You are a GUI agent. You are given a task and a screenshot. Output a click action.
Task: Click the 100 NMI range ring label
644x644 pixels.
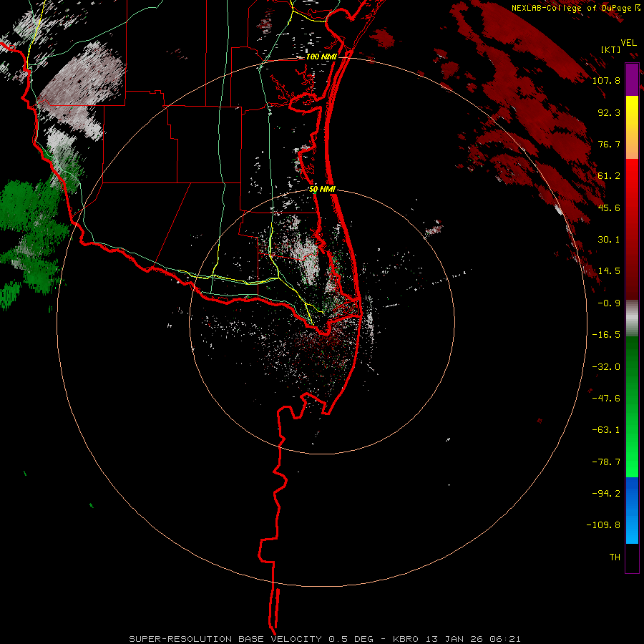(x=321, y=57)
